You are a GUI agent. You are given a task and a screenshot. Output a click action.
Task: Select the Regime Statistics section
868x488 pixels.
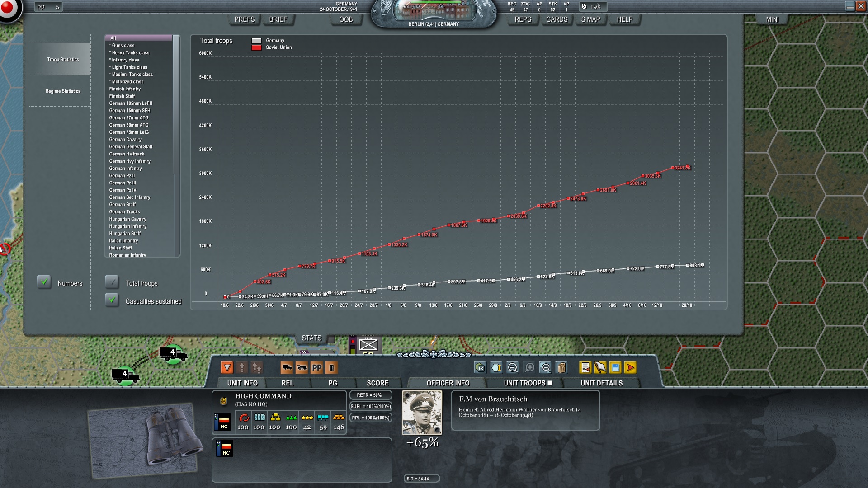(x=60, y=91)
